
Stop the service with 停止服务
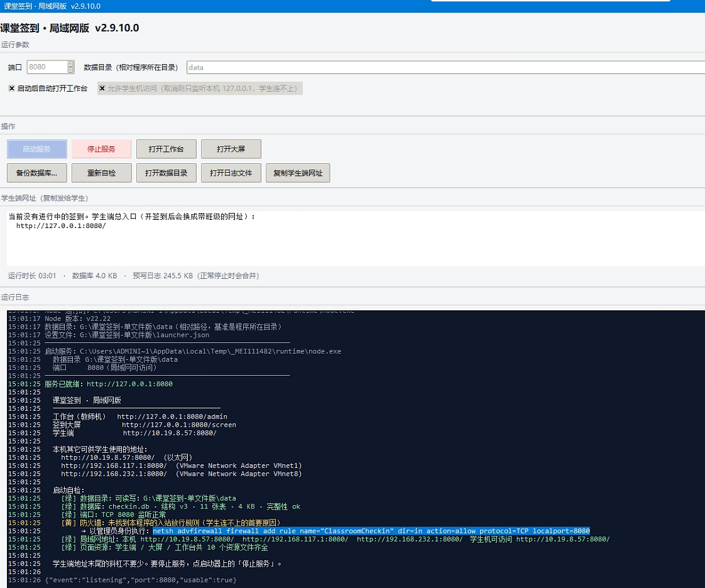point(101,149)
